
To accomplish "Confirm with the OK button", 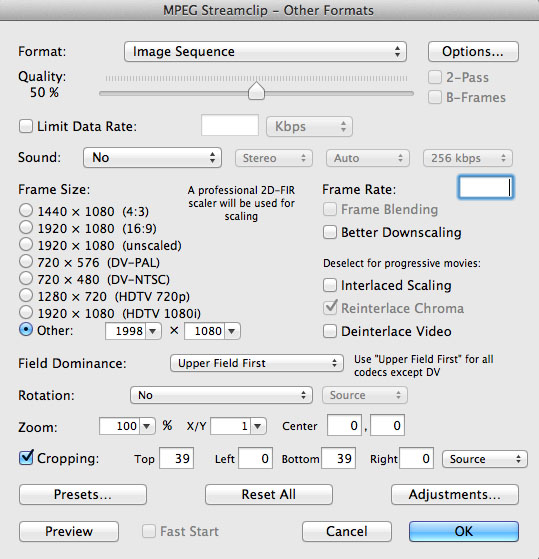I will (x=464, y=532).
